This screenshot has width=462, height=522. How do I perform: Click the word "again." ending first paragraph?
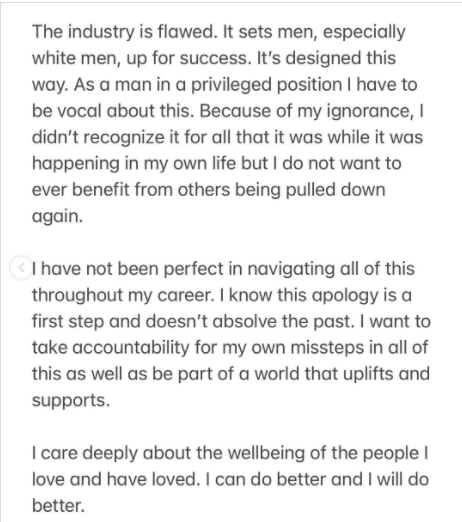click(57, 216)
